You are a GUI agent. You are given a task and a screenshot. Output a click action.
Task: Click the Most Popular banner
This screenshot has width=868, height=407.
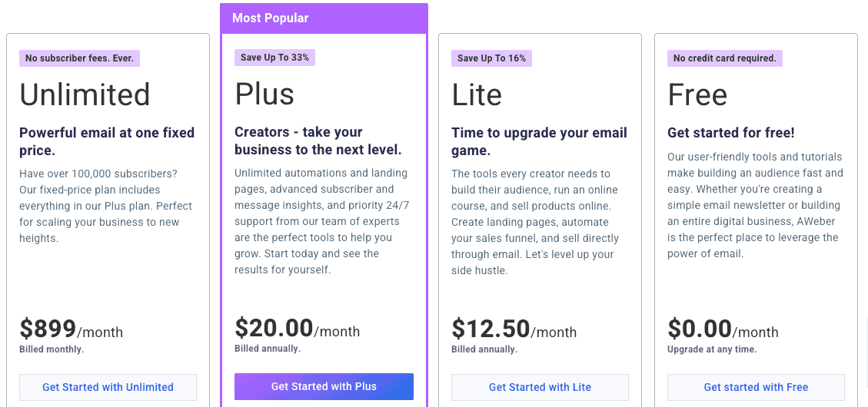tap(324, 18)
